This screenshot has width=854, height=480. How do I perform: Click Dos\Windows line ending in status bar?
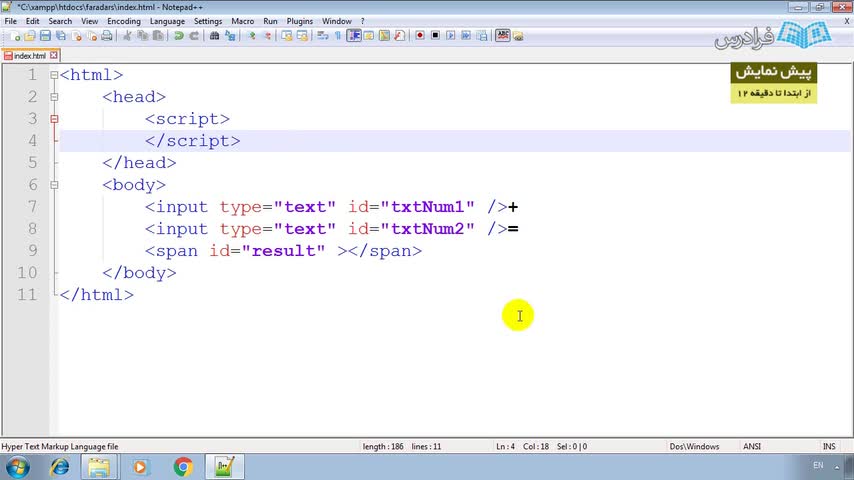click(694, 446)
